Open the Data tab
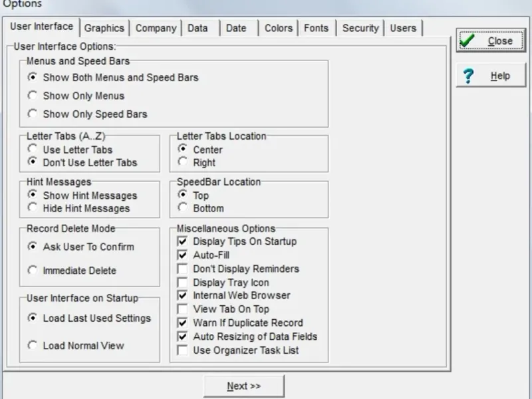 pyautogui.click(x=198, y=28)
